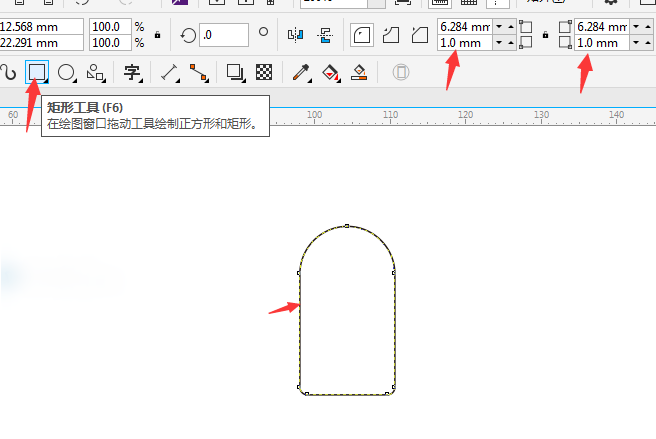Switch to chamfered corner type
This screenshot has height=439, width=656.
coord(420,35)
